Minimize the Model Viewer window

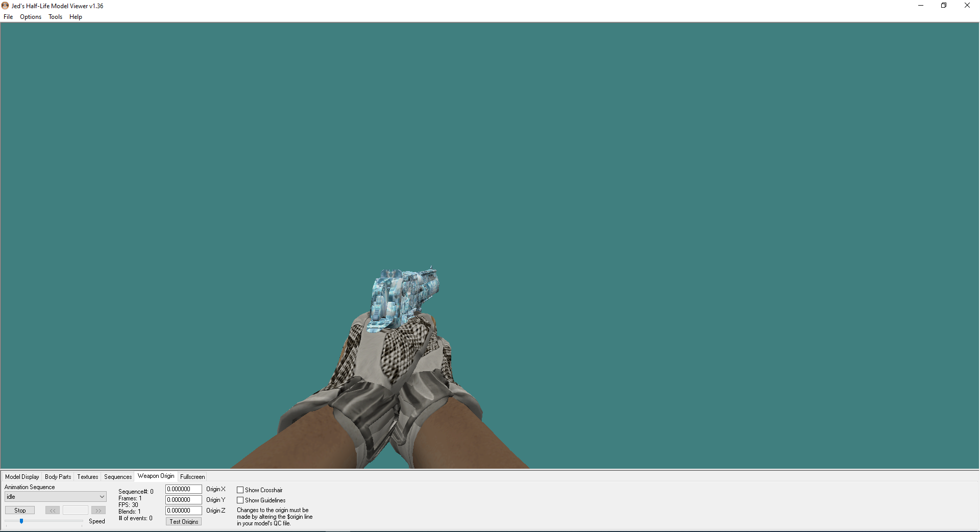(x=921, y=6)
